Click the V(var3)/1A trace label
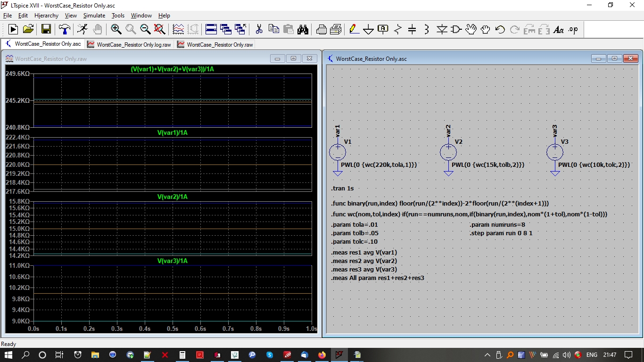 (173, 261)
